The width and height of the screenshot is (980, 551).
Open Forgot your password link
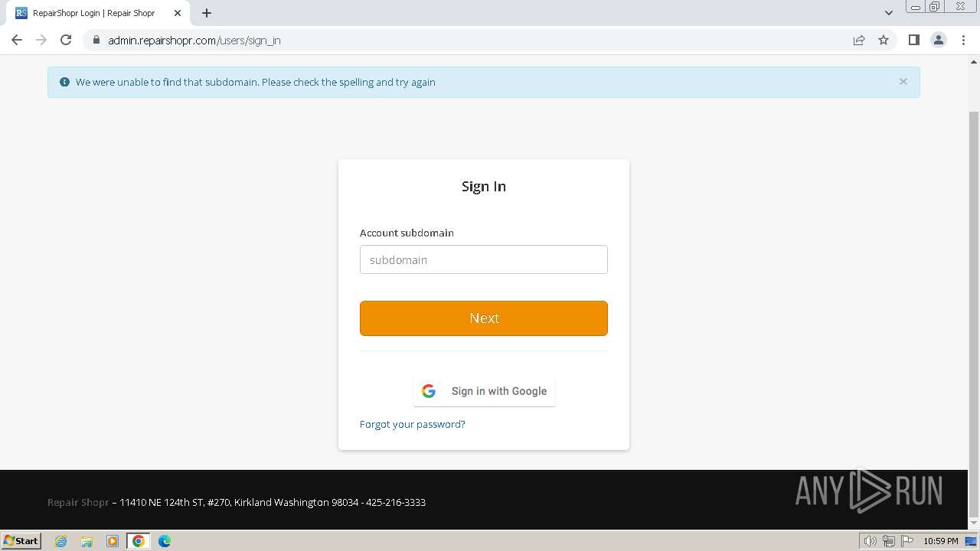coord(413,424)
